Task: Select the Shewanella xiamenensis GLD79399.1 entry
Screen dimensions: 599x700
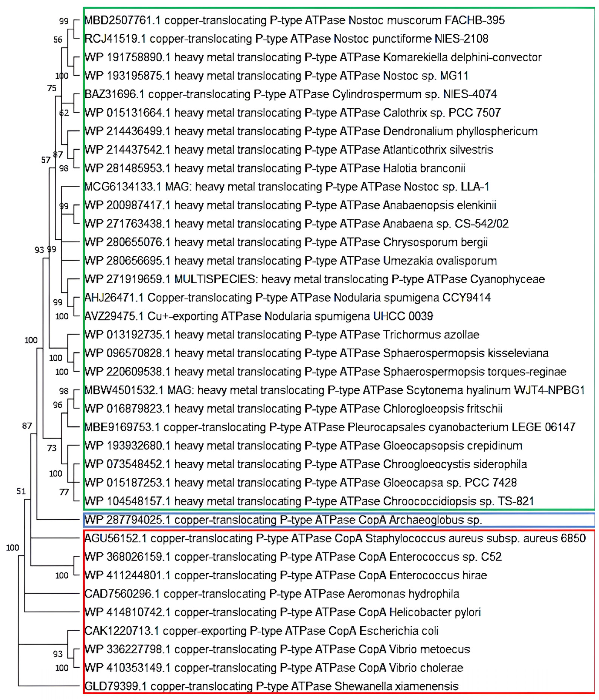Action: click(x=271, y=686)
